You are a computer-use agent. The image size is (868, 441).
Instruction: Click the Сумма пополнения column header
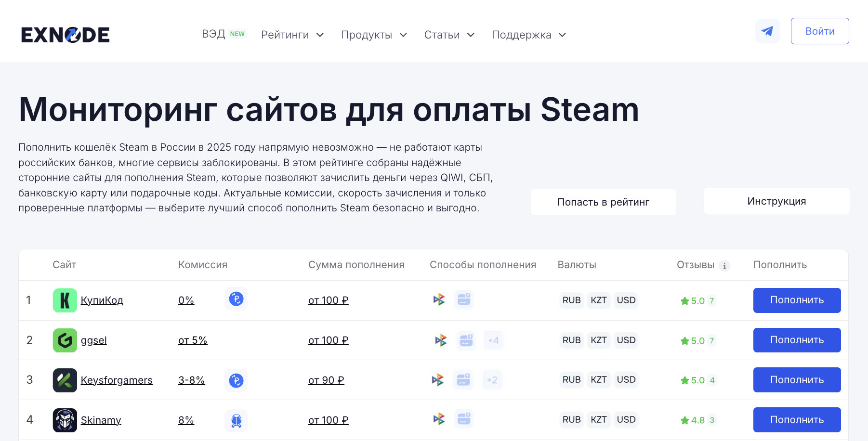(356, 265)
